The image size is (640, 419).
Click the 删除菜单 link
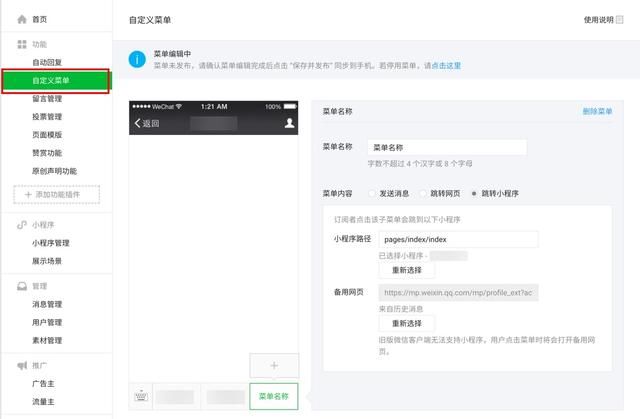click(597, 111)
